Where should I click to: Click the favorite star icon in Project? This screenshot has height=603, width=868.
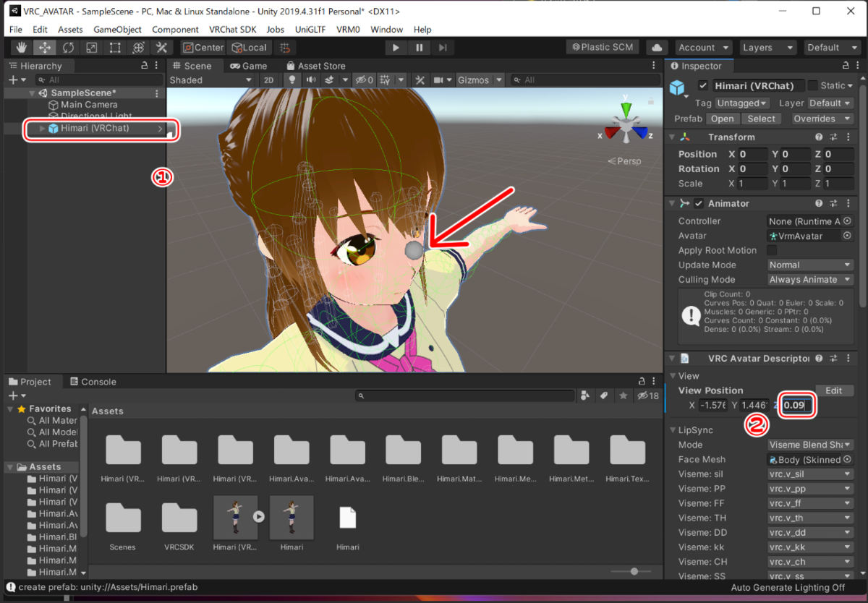point(623,395)
